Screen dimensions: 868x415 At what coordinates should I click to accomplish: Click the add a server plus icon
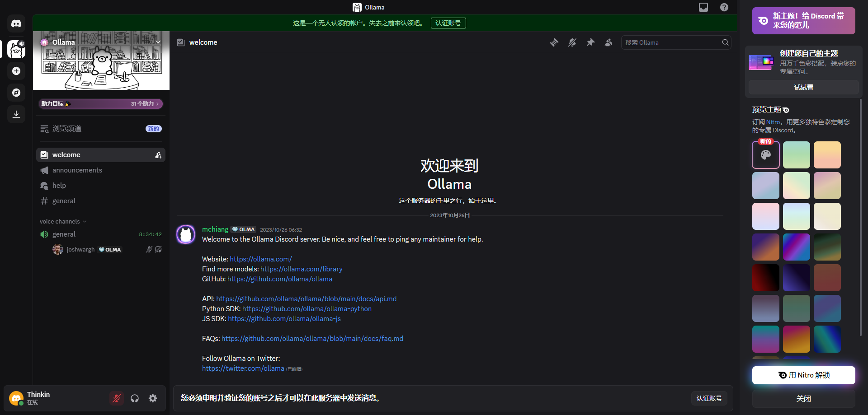[x=16, y=71]
